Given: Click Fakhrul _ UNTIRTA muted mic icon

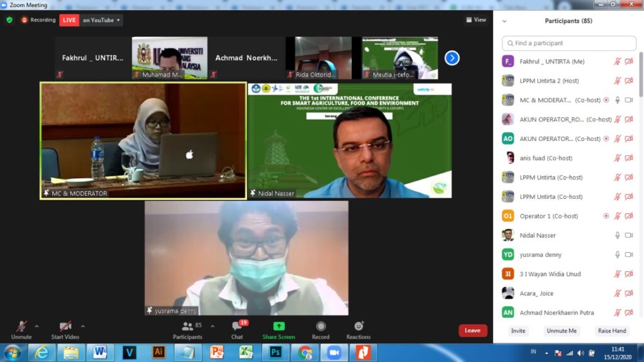Looking at the screenshot, I should [x=618, y=61].
